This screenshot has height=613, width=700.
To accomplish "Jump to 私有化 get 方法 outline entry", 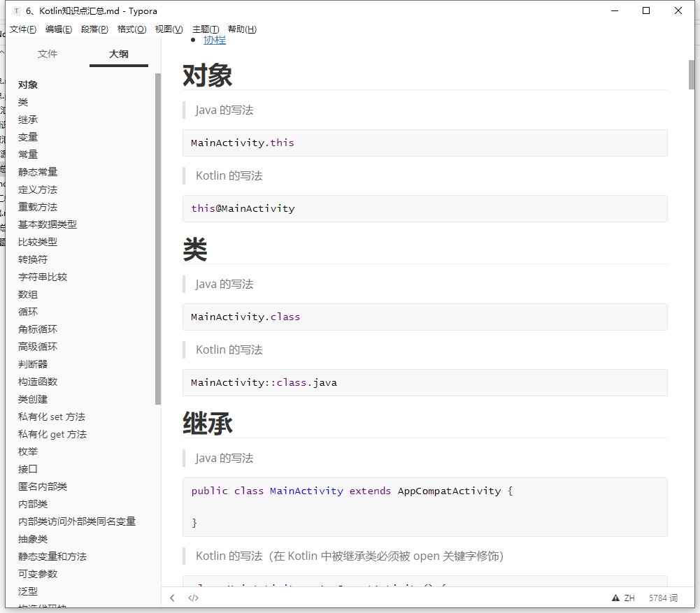I will (52, 434).
